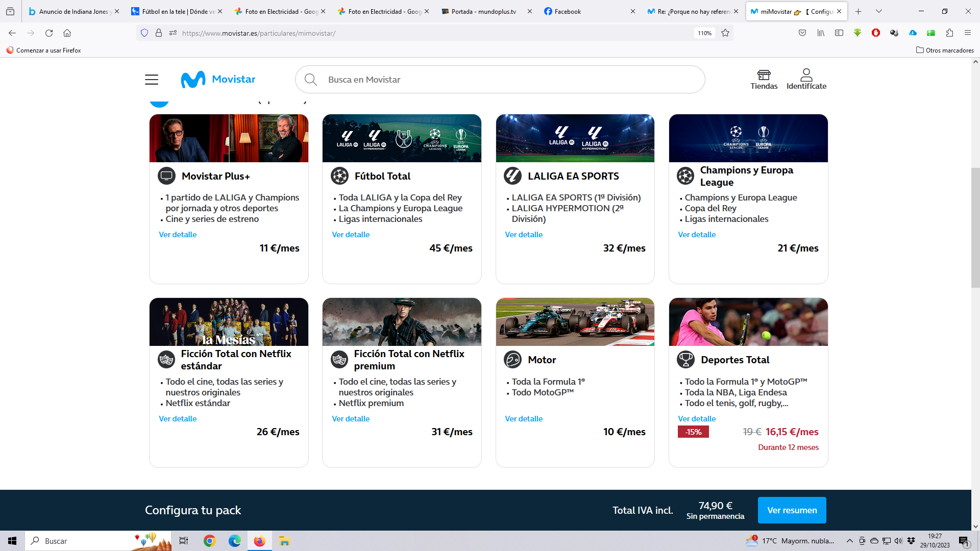980x551 pixels.
Task: Open Ver detalle for Fútbol Total
Action: click(x=351, y=235)
